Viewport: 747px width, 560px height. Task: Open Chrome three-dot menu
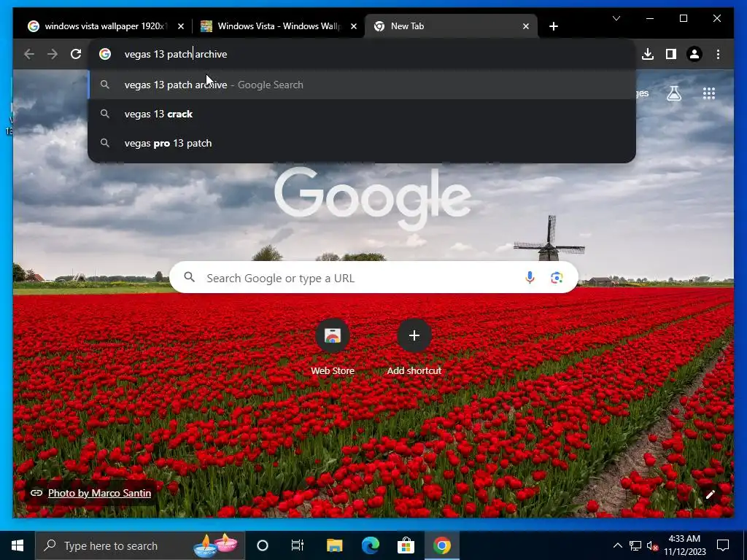point(718,54)
